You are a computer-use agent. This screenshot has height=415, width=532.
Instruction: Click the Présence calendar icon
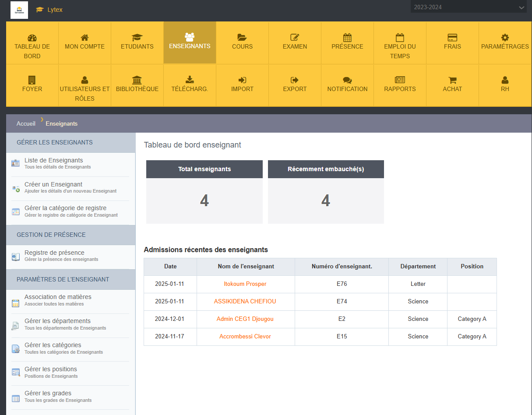[347, 38]
